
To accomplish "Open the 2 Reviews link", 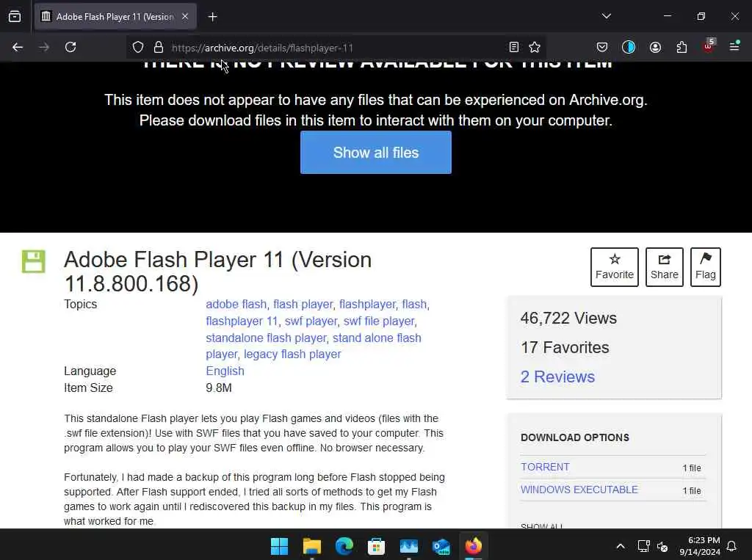I will (557, 377).
